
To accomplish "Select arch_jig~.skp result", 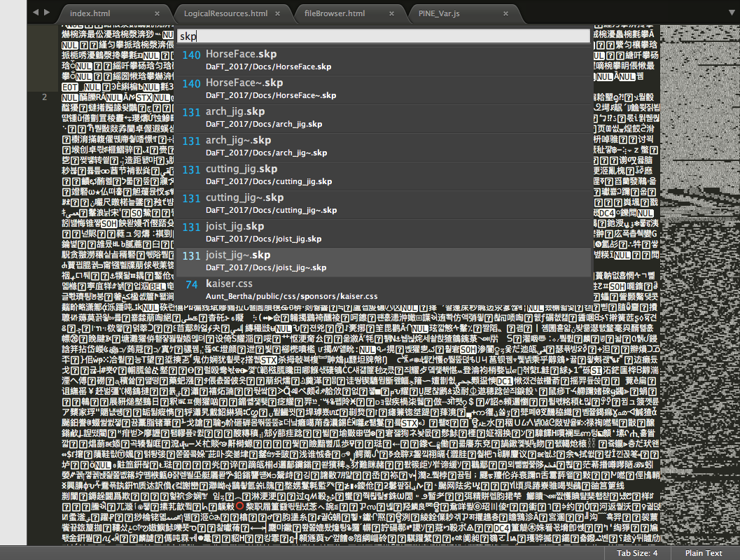I will pos(384,147).
